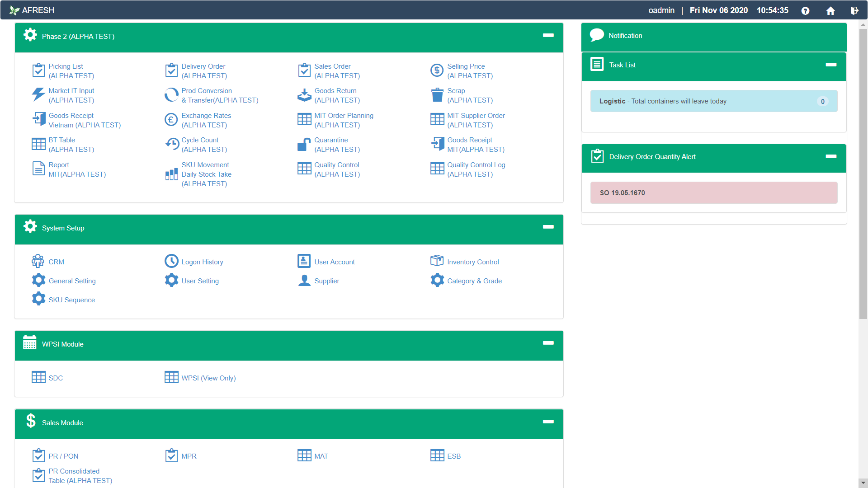Click the MAT table icon
Screen dimensions: 868x488
(304, 455)
